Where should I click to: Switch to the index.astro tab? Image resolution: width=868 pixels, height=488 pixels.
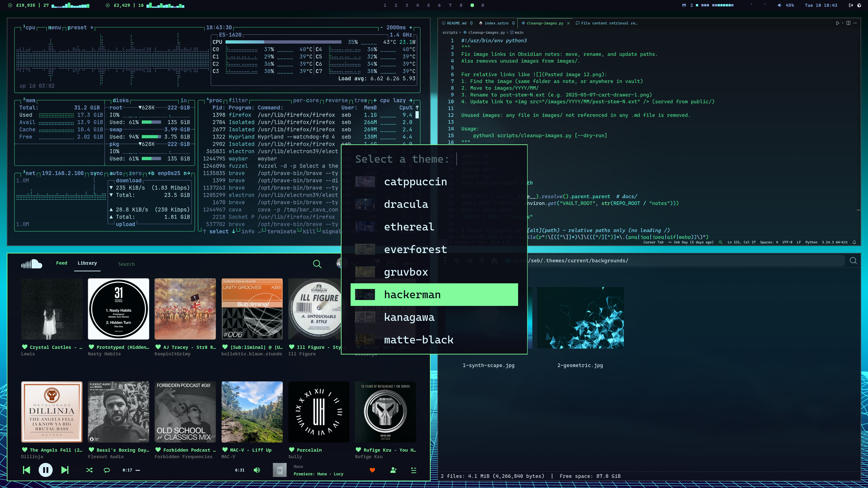pos(496,23)
